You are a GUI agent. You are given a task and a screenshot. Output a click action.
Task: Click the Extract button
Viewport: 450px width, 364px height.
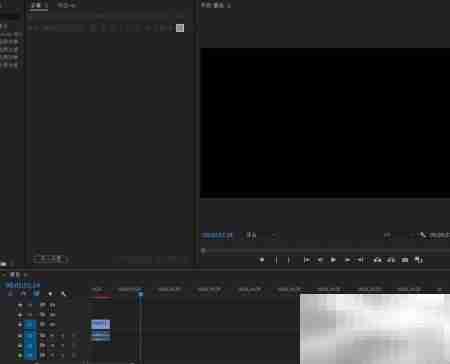pos(391,260)
